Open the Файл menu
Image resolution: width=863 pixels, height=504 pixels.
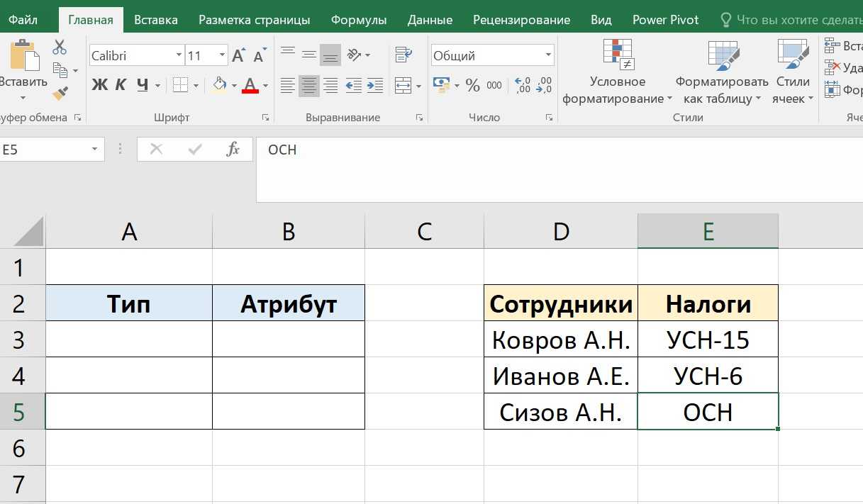(24, 20)
